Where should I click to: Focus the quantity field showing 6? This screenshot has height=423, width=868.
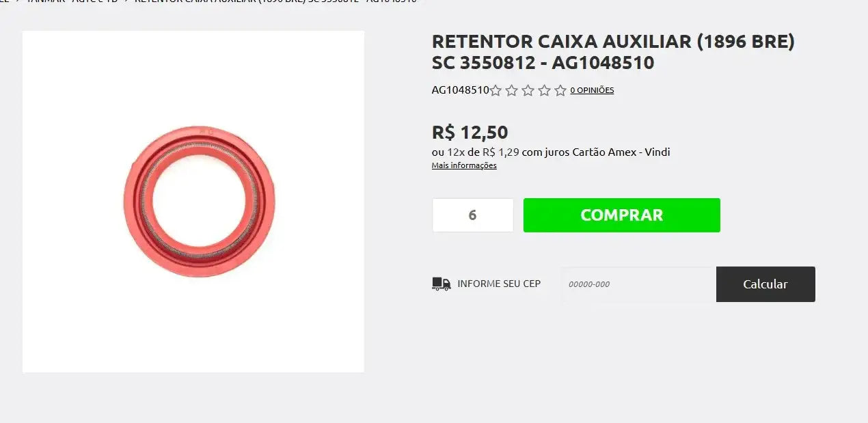click(472, 215)
